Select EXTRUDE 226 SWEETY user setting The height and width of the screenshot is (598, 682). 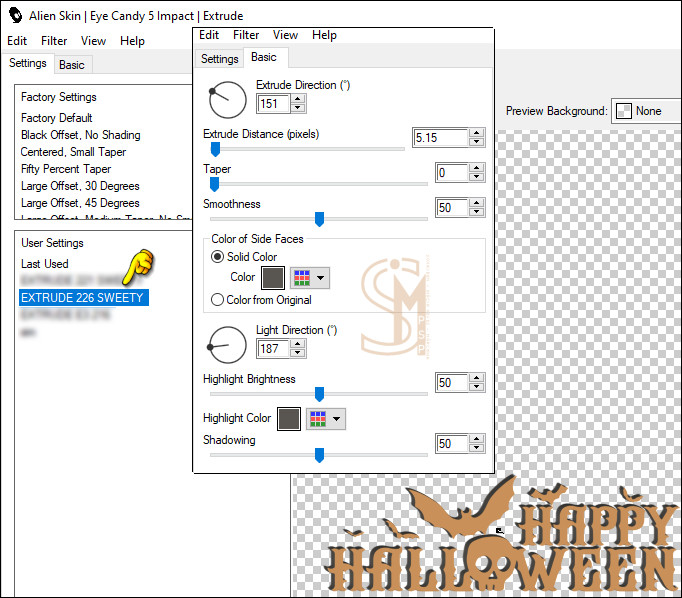[83, 298]
